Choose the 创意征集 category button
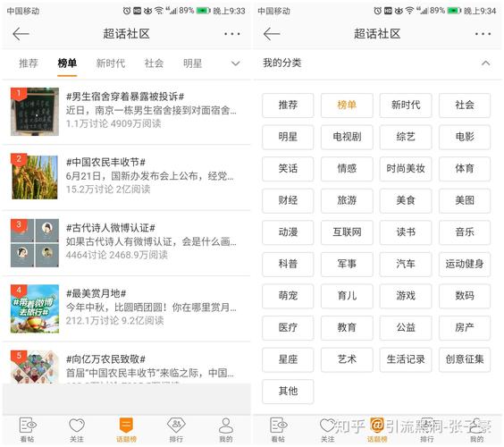The height and width of the screenshot is (447, 504). coord(465,359)
